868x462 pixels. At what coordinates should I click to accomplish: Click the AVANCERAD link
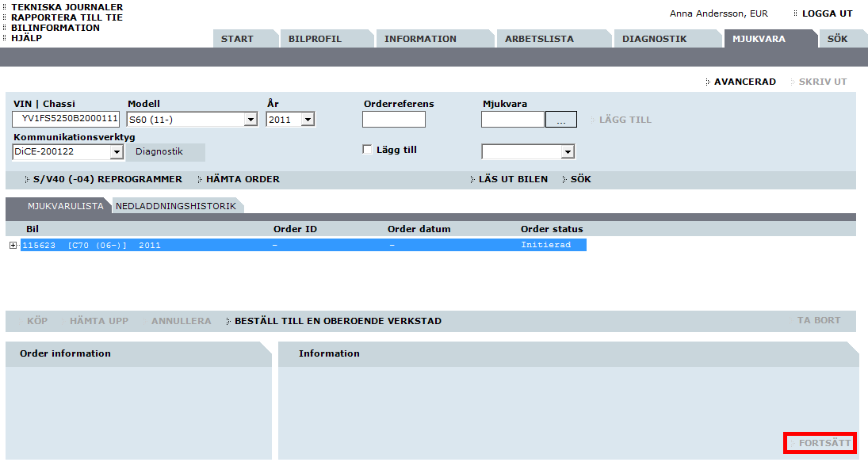pyautogui.click(x=744, y=82)
